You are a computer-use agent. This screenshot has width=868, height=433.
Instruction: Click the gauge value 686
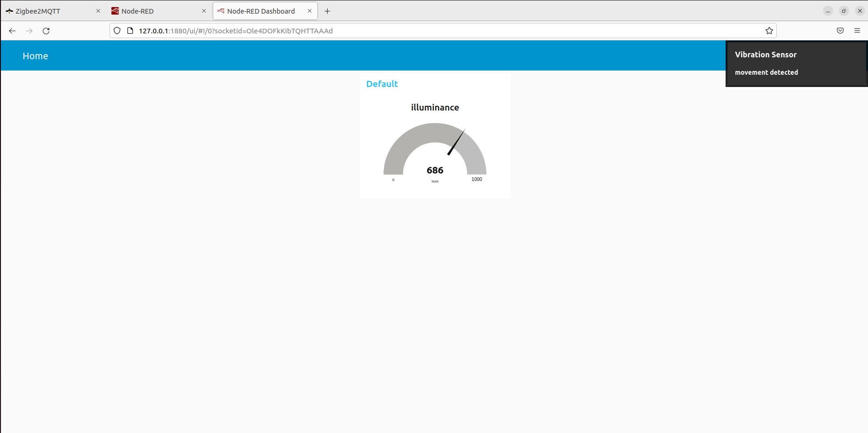point(435,170)
